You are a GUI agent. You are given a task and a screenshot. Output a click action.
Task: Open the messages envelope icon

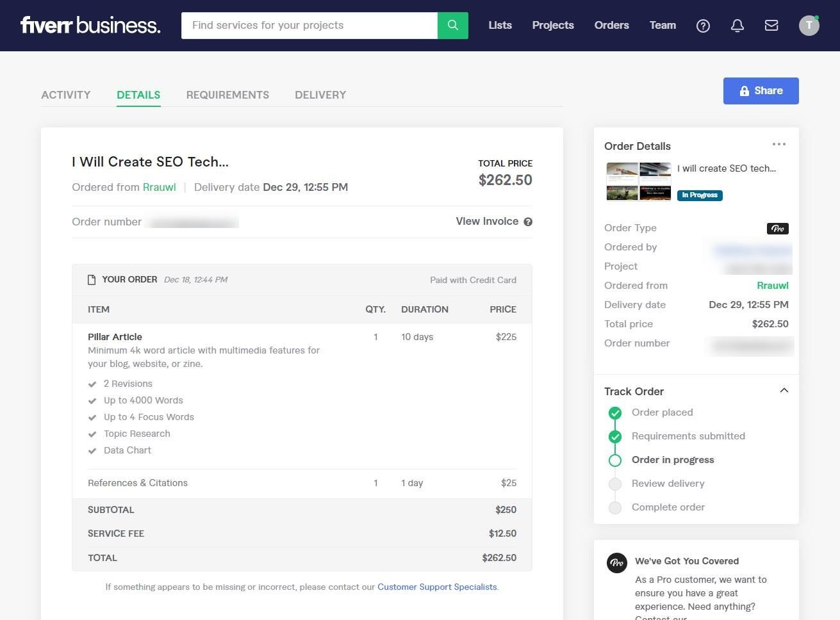coord(771,26)
